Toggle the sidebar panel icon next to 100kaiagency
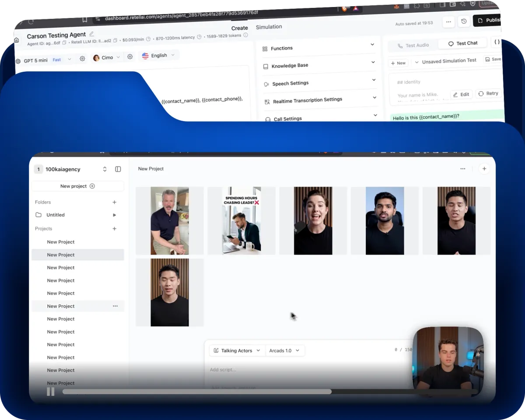The image size is (525, 420). point(118,169)
